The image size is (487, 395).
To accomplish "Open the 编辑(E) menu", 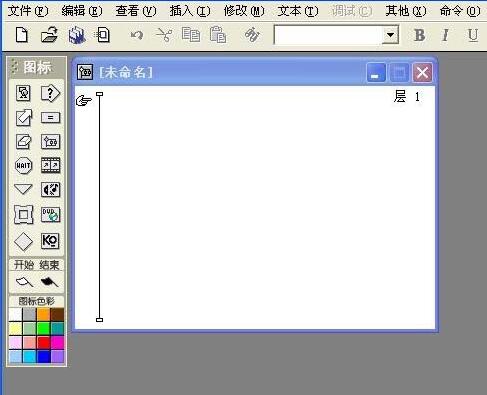I will click(x=82, y=11).
